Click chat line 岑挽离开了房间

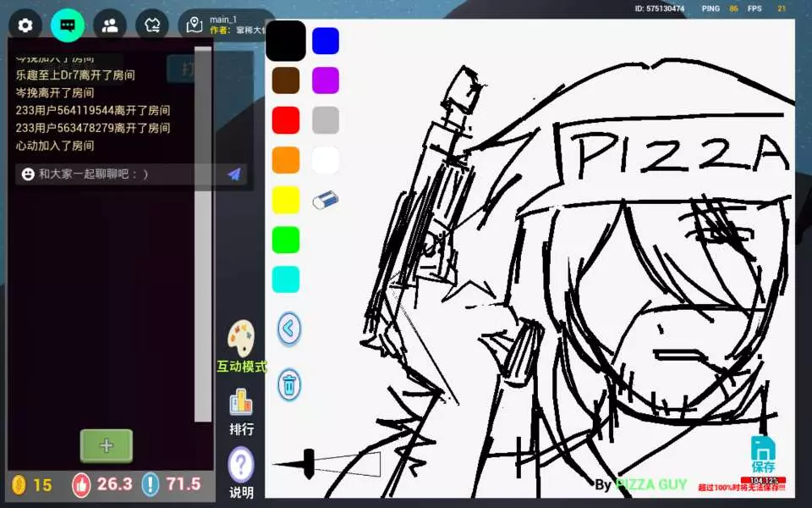tap(55, 93)
